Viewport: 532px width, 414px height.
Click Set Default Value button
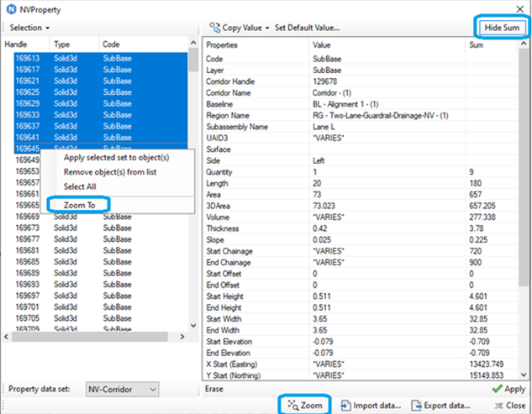(307, 28)
